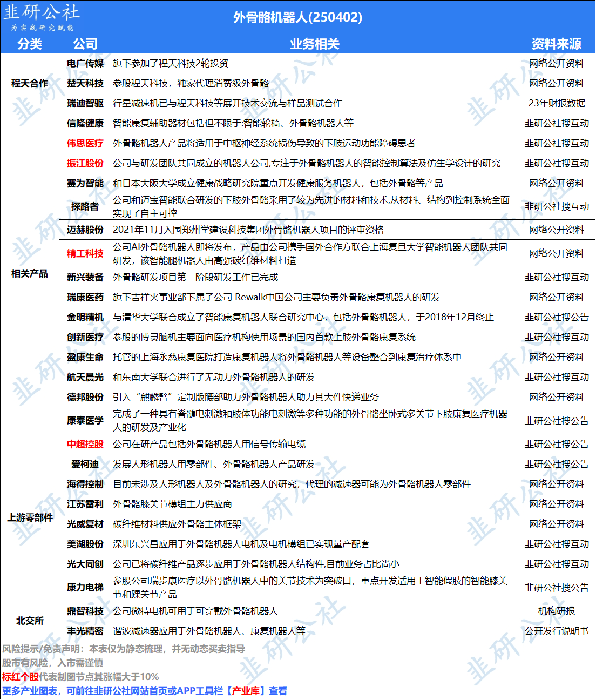Click the 相关产品 category cell
This screenshot has height=700, width=596.
tap(30, 273)
